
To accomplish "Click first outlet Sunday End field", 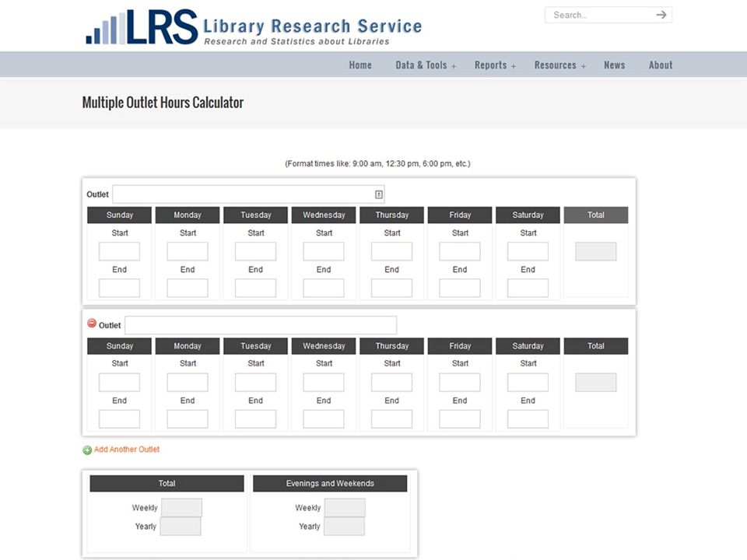I will (x=119, y=288).
